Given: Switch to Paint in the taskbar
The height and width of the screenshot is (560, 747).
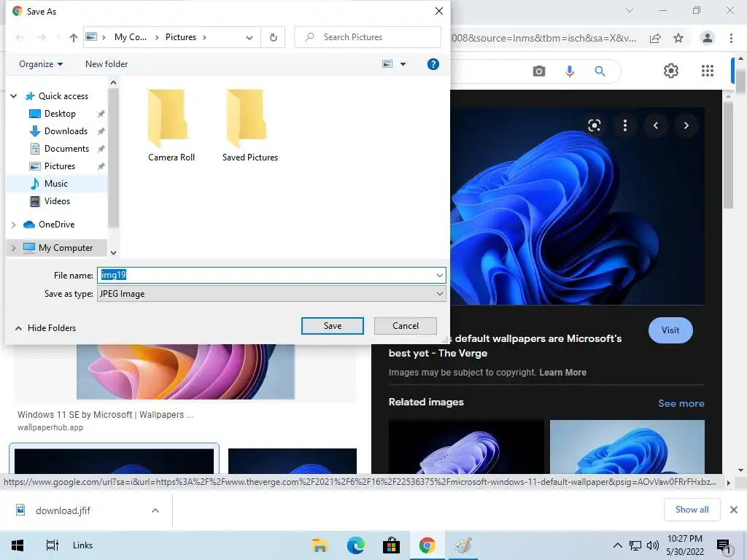Looking at the screenshot, I should (x=463, y=545).
